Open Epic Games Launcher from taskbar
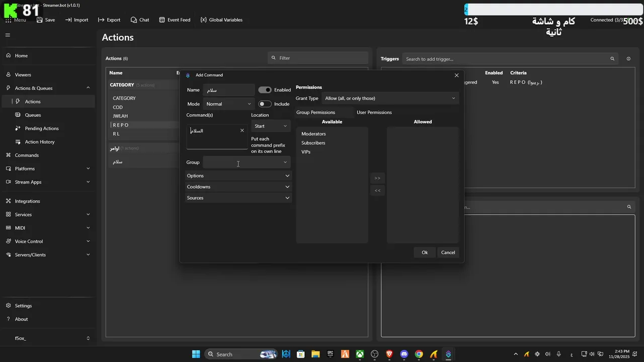 331,354
